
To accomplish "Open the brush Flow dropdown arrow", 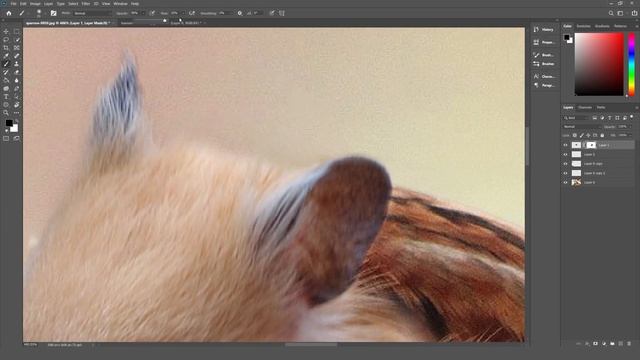I will click(x=182, y=13).
